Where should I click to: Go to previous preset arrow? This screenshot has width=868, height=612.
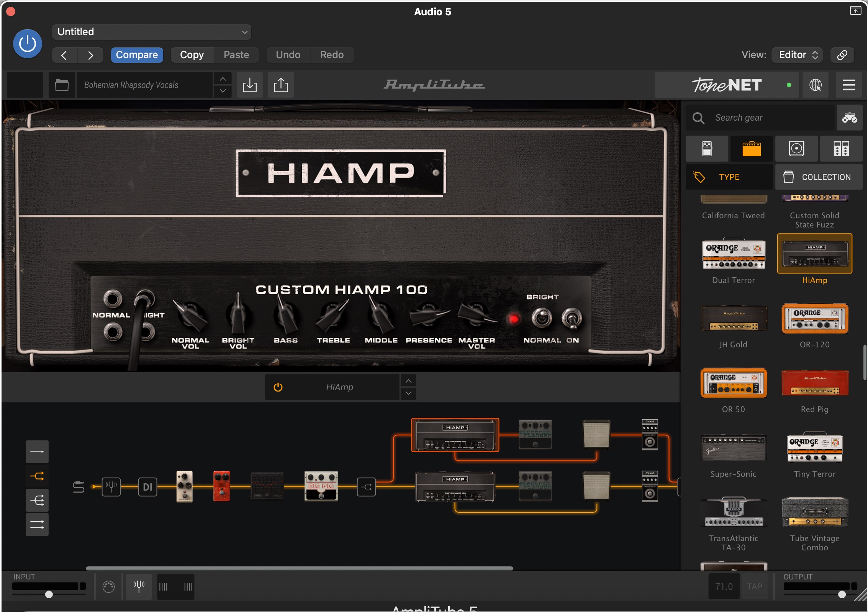pos(65,55)
